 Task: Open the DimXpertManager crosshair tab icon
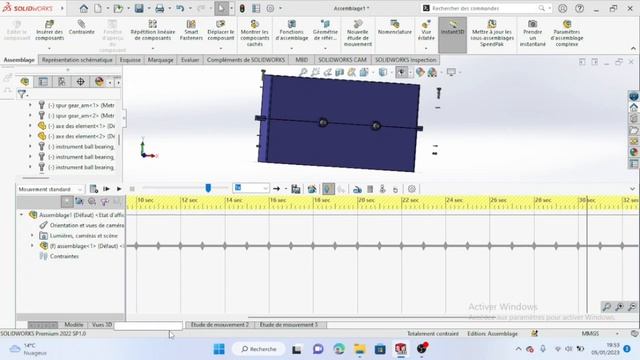[80, 82]
